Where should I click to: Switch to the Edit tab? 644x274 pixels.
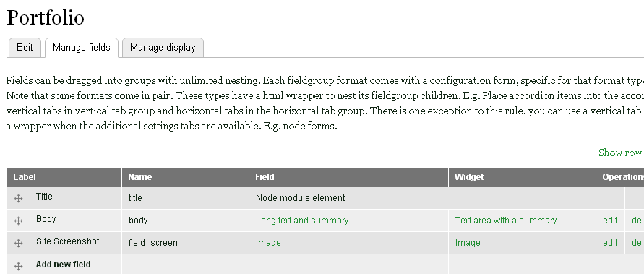25,48
